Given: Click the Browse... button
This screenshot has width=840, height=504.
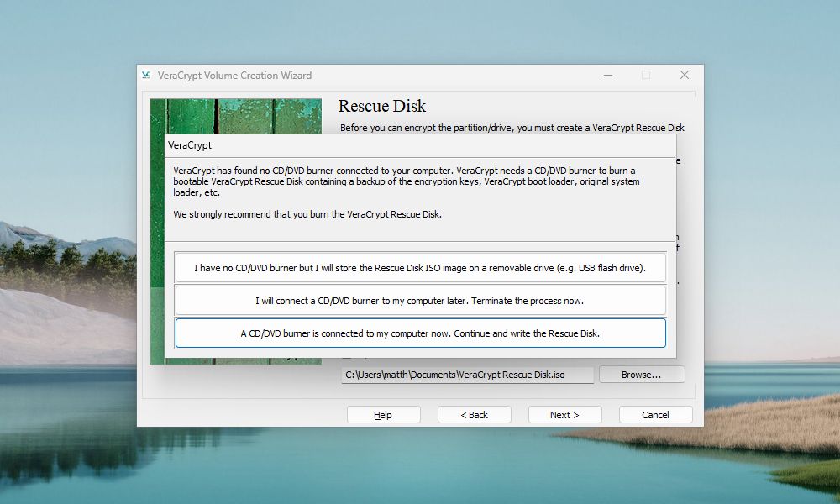Looking at the screenshot, I should [x=641, y=375].
